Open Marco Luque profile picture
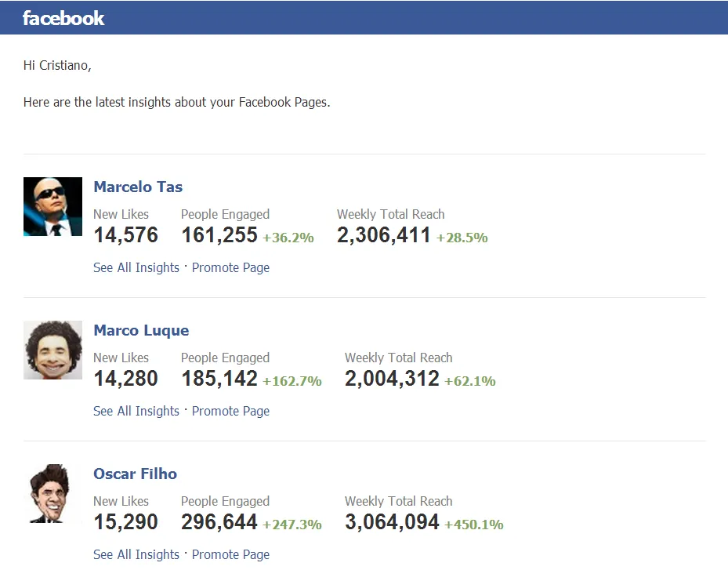Image resolution: width=728 pixels, height=570 pixels. [x=53, y=350]
